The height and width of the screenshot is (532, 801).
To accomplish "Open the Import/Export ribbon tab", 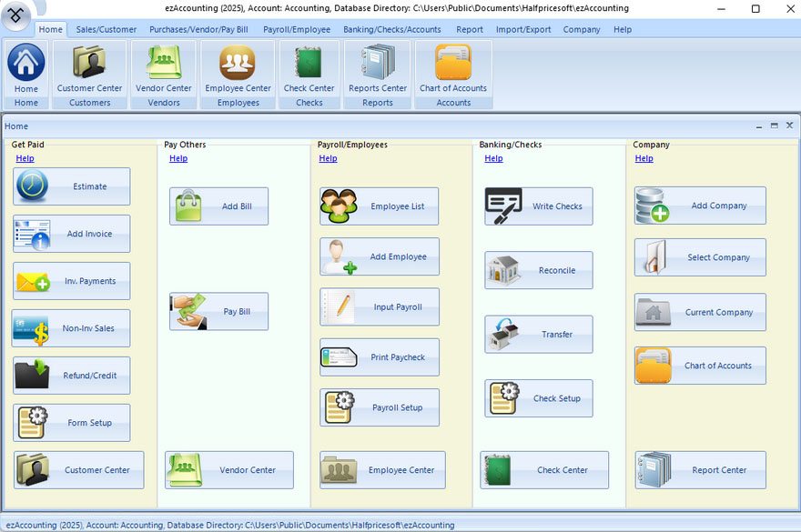I will pyautogui.click(x=523, y=30).
